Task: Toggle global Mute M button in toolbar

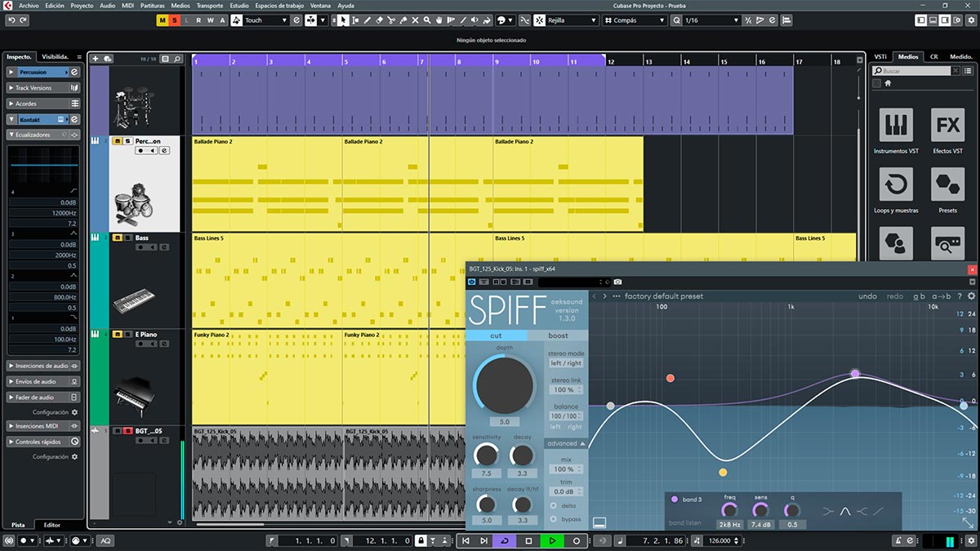Action: 163,20
